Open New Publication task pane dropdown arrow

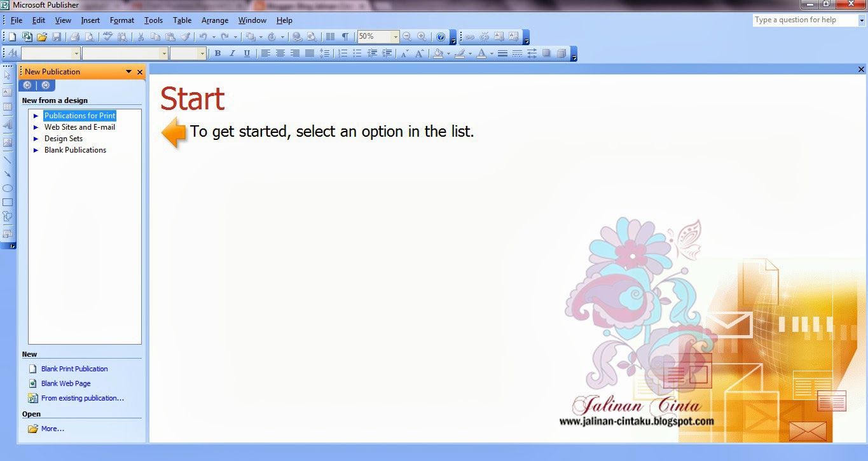click(129, 72)
